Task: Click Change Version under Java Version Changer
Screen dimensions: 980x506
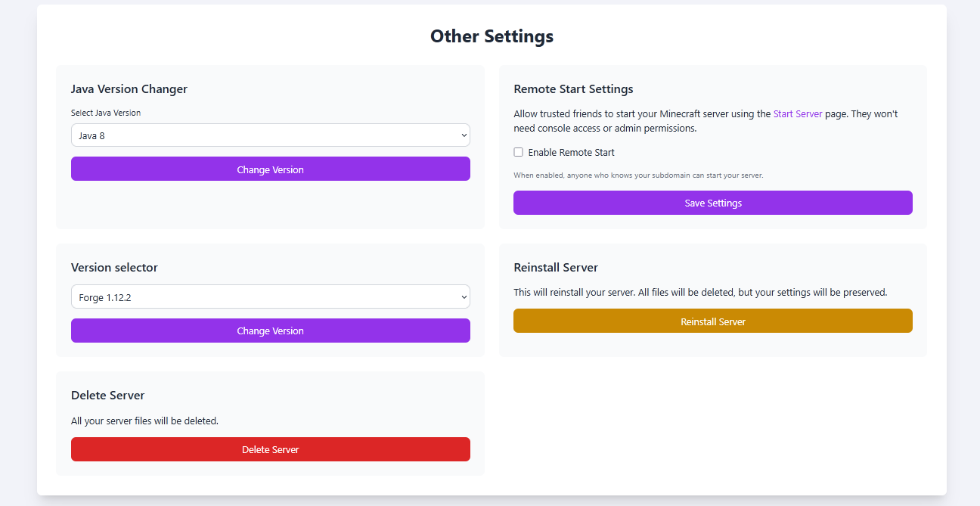Action: point(270,169)
